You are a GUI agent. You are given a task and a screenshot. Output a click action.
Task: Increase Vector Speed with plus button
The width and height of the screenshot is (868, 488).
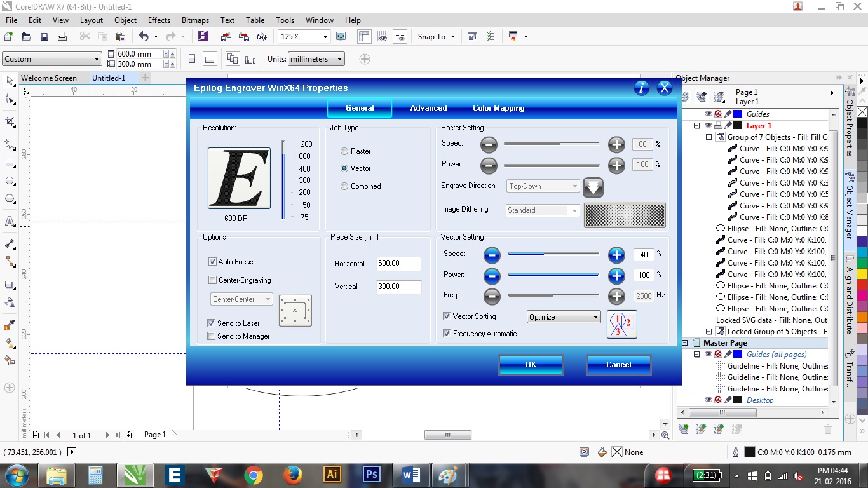(x=616, y=255)
